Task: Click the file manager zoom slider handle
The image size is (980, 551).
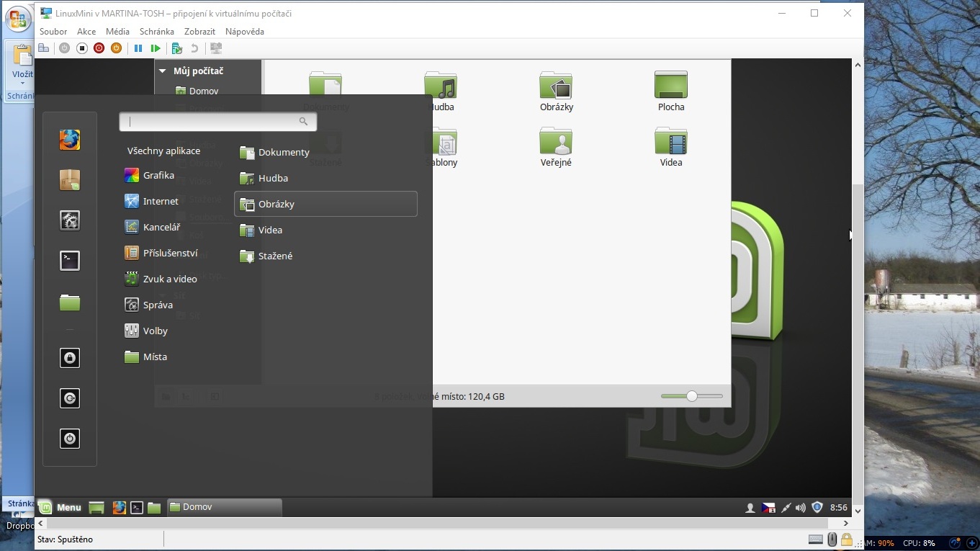Action: click(x=692, y=396)
